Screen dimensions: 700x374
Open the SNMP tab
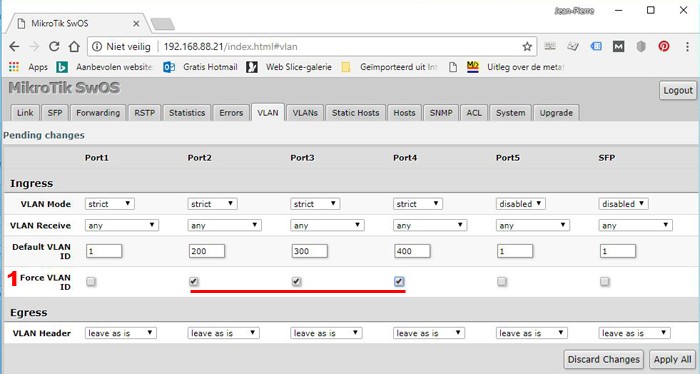[x=441, y=113]
